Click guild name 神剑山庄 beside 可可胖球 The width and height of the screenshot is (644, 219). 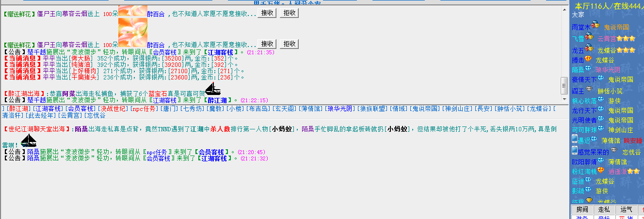coord(621,130)
